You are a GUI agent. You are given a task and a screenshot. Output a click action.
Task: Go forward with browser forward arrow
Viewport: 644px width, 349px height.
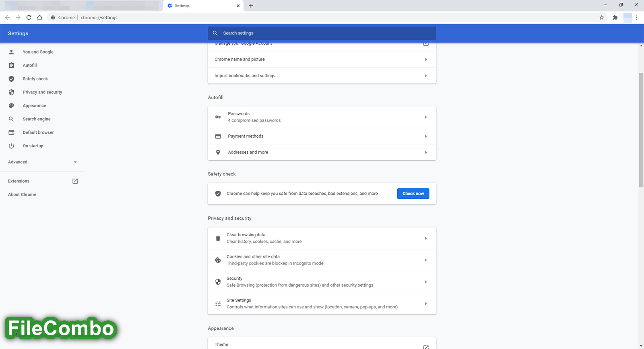18,17
